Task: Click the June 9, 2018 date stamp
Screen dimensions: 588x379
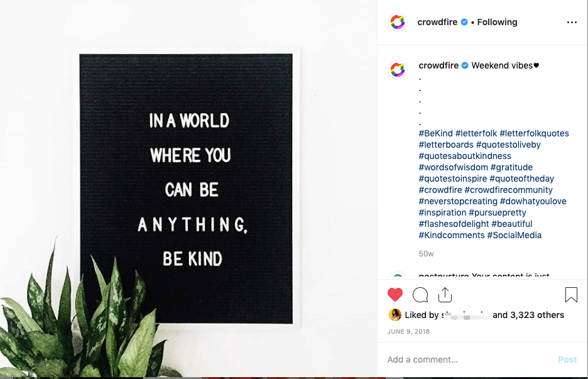Action: tap(408, 331)
